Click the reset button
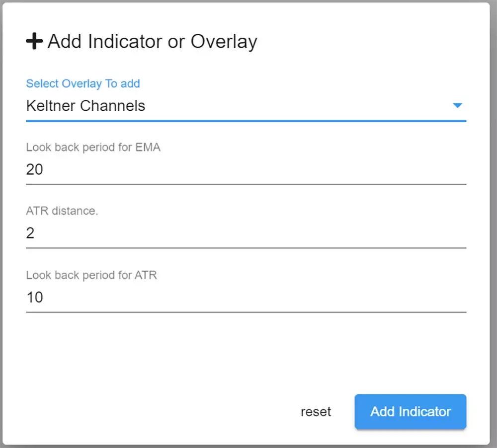497x448 pixels. (x=316, y=412)
